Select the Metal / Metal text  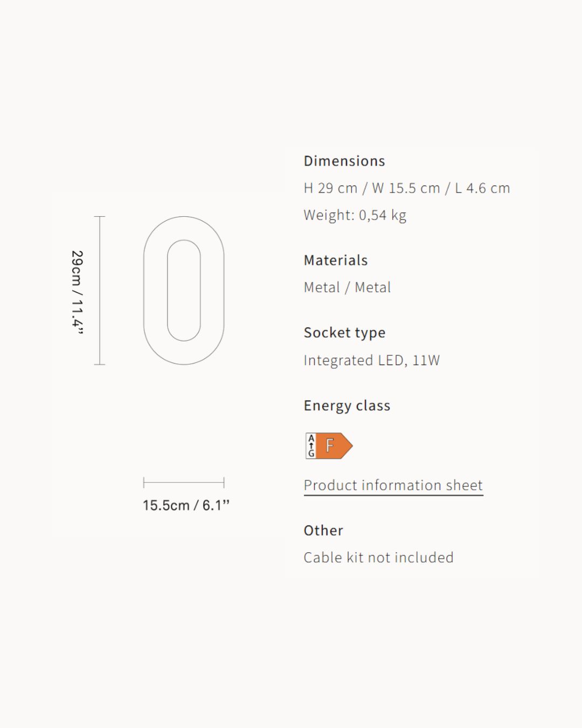click(x=347, y=287)
